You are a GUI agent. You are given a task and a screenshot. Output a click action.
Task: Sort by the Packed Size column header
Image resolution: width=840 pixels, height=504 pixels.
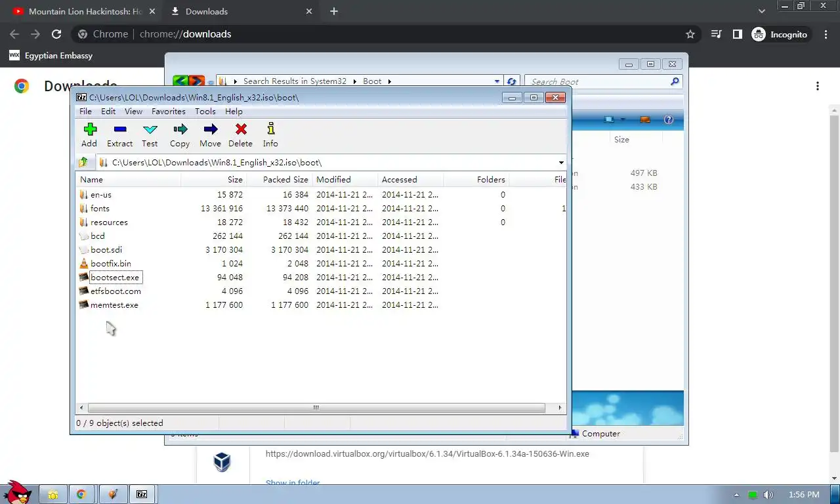280,179
